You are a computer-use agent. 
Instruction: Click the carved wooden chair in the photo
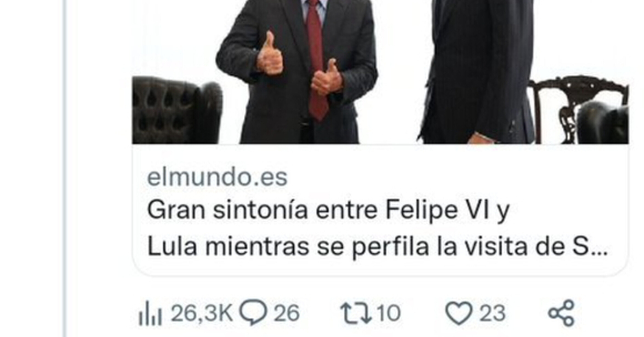click(578, 110)
